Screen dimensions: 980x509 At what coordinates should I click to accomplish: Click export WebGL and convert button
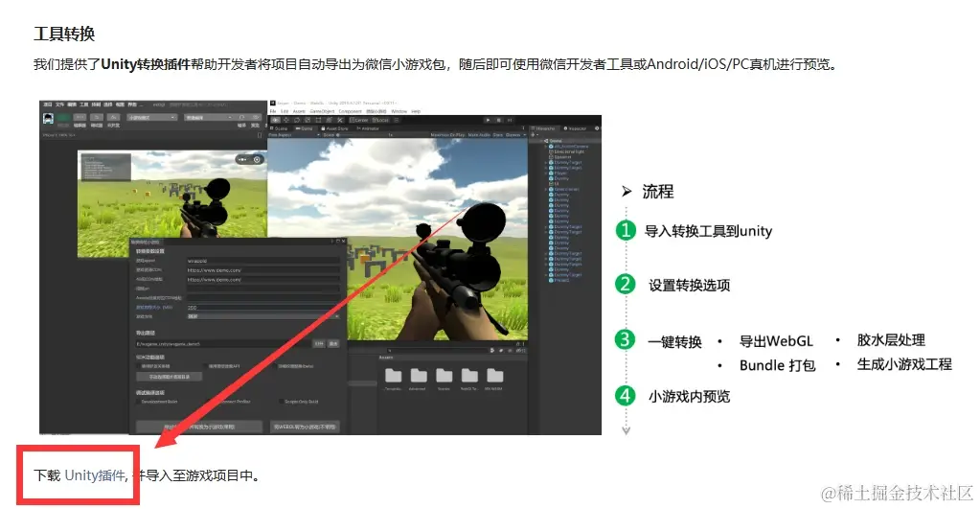coord(199,427)
